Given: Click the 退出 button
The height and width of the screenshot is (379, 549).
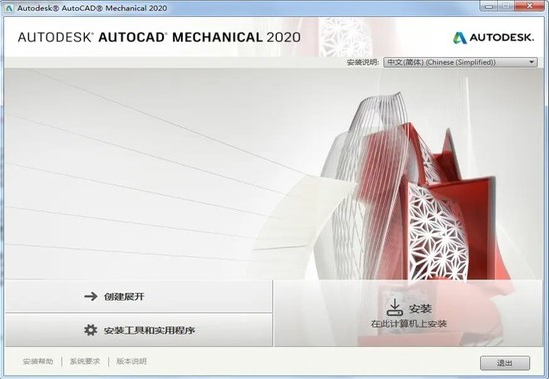Looking at the screenshot, I should pyautogui.click(x=505, y=363).
